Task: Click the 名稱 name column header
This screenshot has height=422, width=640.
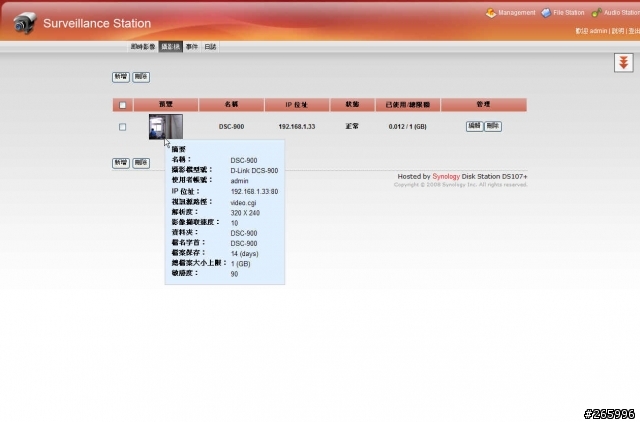Action: [231, 104]
